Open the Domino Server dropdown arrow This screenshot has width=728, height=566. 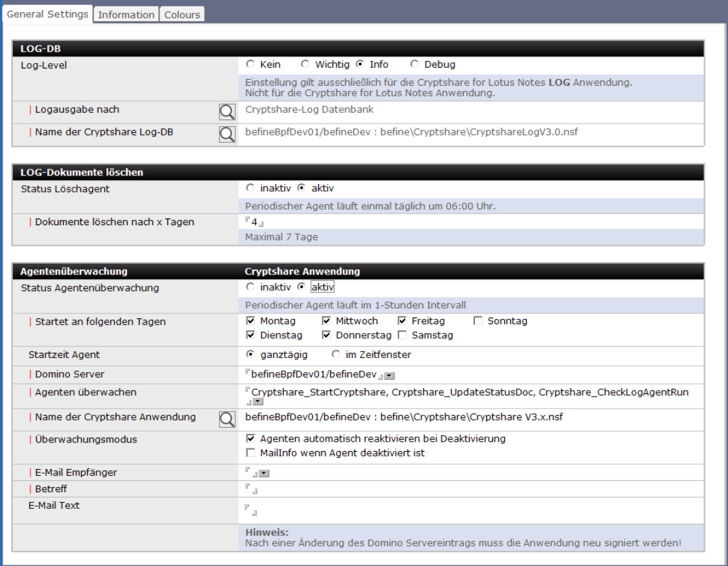click(x=389, y=375)
